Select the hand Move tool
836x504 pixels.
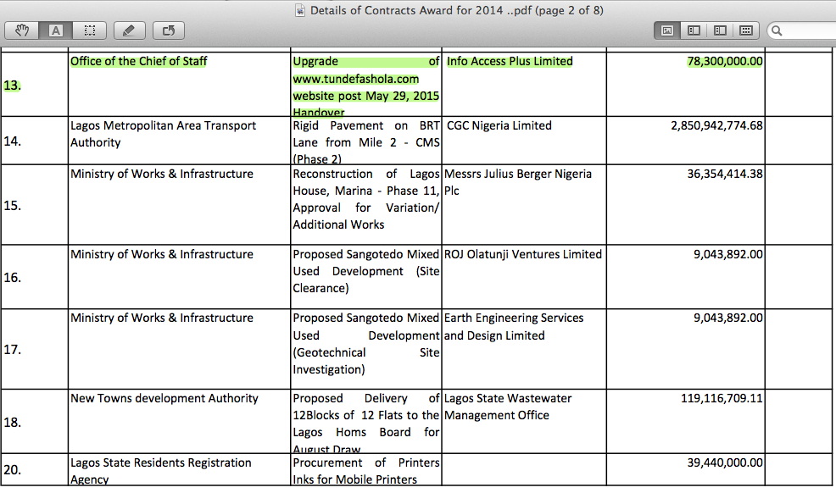tap(22, 30)
